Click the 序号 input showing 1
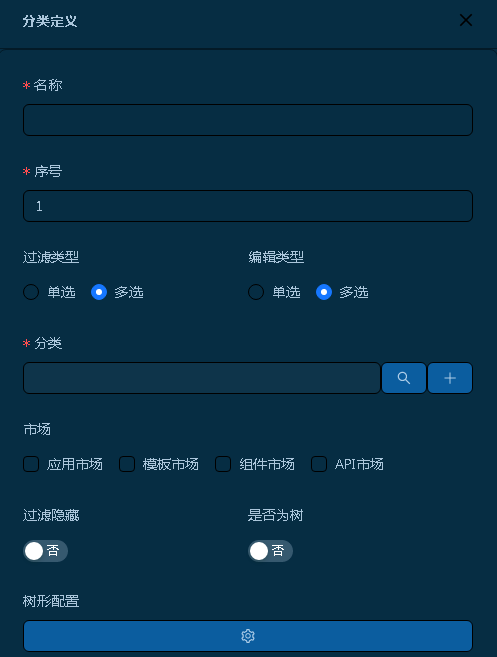Viewport: 497px width, 657px height. [248, 206]
